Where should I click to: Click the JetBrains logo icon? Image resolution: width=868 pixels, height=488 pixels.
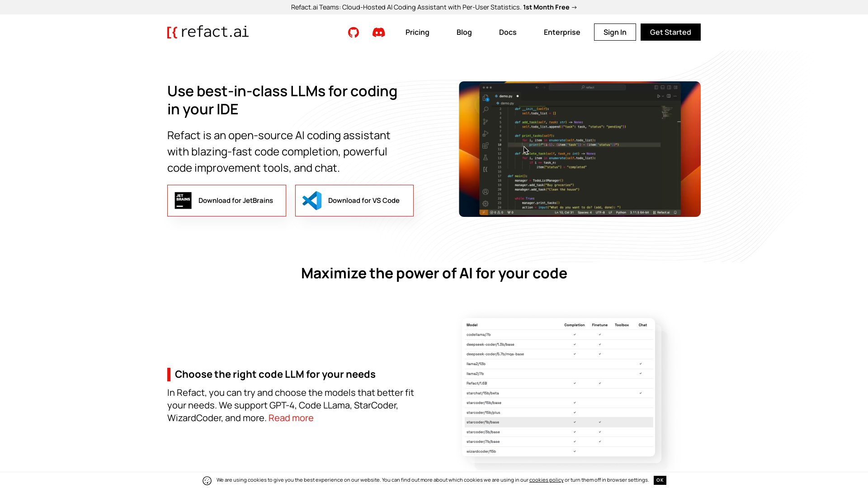coord(183,201)
